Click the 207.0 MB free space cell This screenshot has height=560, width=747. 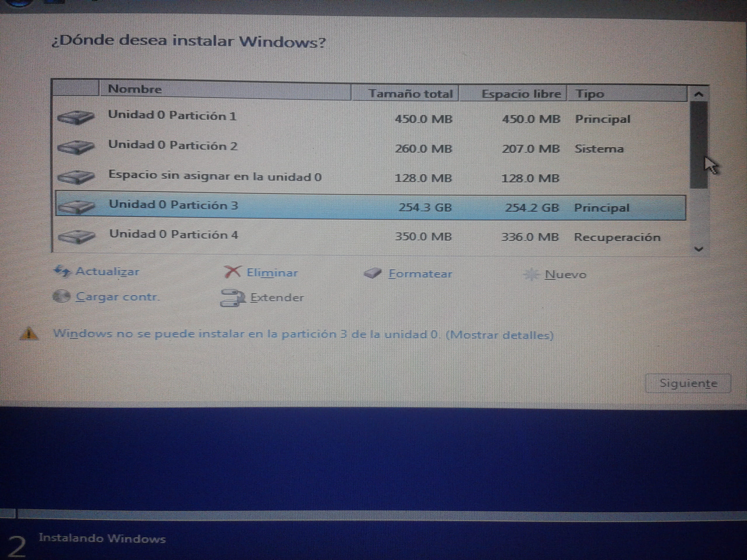pos(530,148)
